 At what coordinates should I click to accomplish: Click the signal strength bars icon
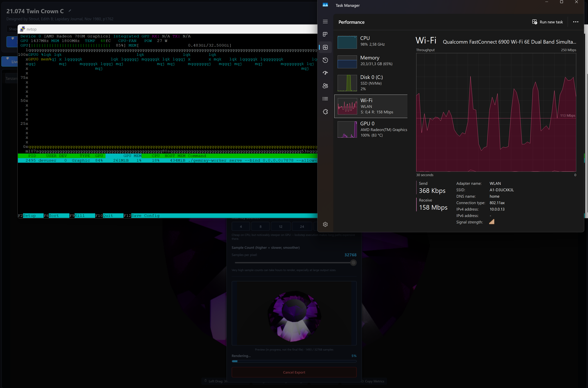coord(492,222)
